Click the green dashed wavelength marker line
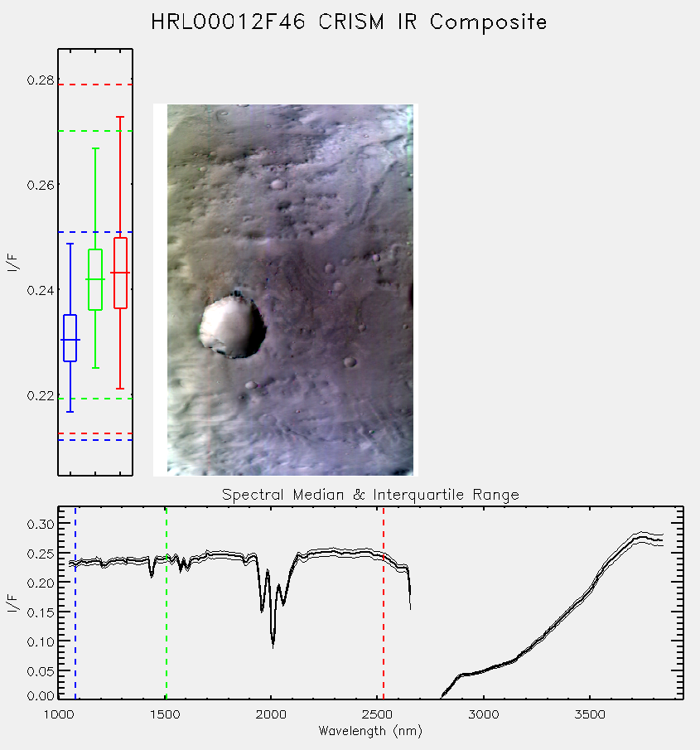The image size is (700, 750). point(167,602)
